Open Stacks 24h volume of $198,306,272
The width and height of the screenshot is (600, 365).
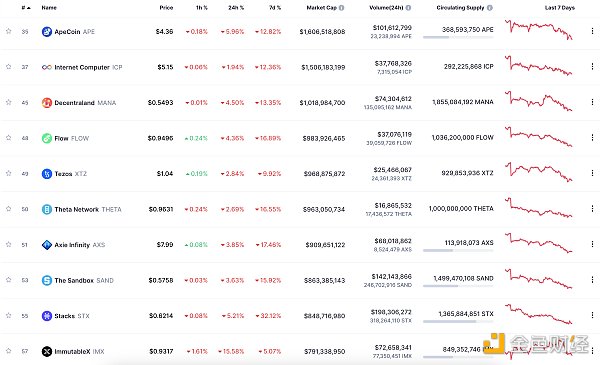pos(391,312)
